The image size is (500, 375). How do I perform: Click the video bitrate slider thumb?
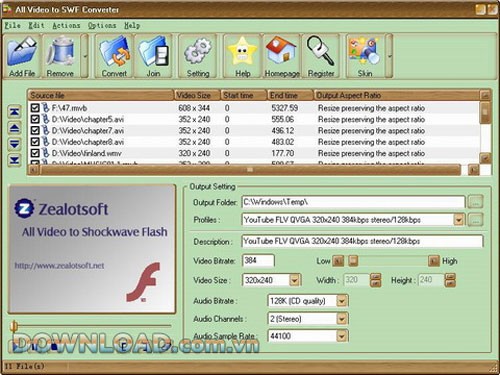tap(353, 261)
